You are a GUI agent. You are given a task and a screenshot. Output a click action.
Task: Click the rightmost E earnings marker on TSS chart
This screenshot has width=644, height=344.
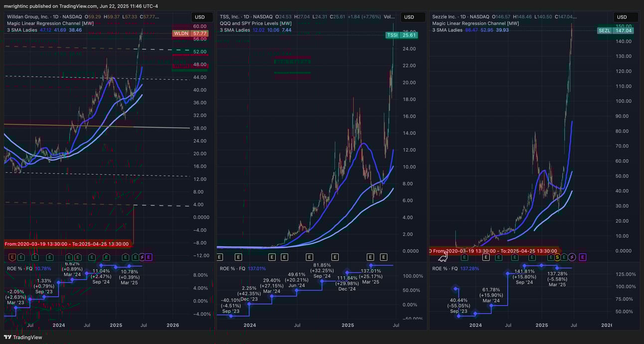click(383, 257)
